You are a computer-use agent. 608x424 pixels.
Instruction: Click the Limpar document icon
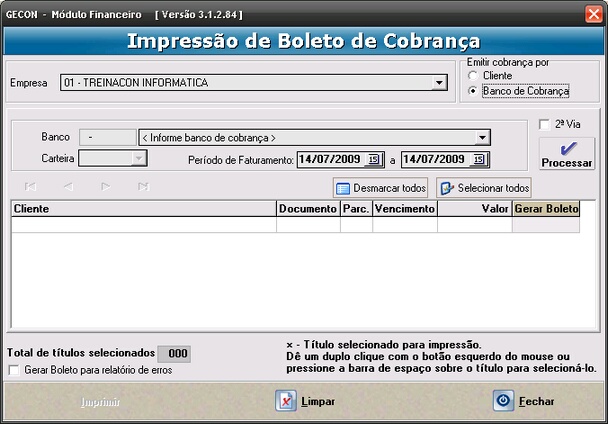(286, 401)
